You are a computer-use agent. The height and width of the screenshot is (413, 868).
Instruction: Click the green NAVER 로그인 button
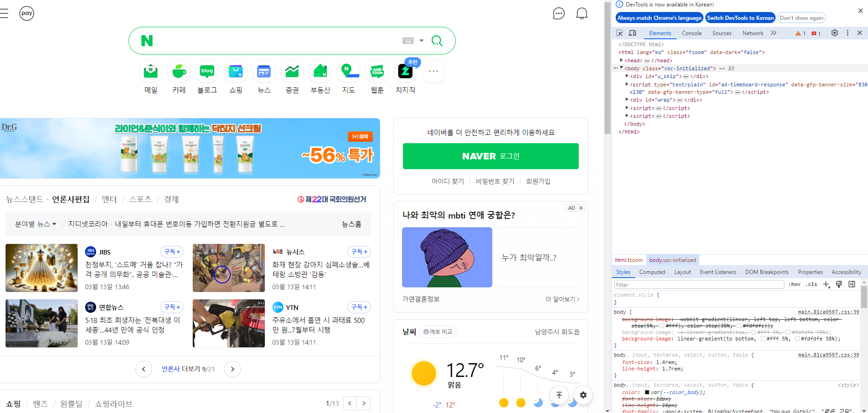coord(491,156)
